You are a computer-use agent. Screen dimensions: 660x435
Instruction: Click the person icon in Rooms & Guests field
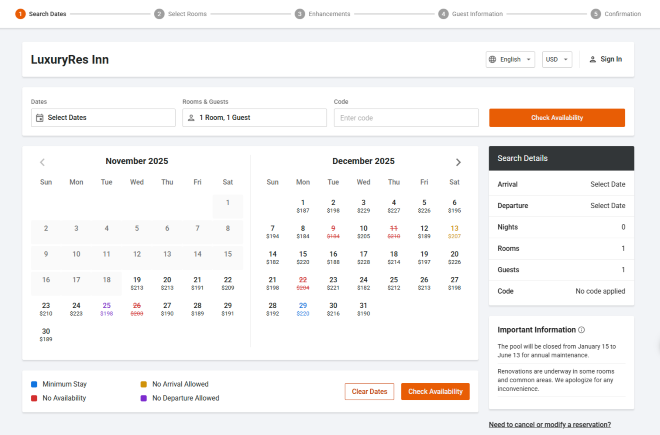point(191,118)
